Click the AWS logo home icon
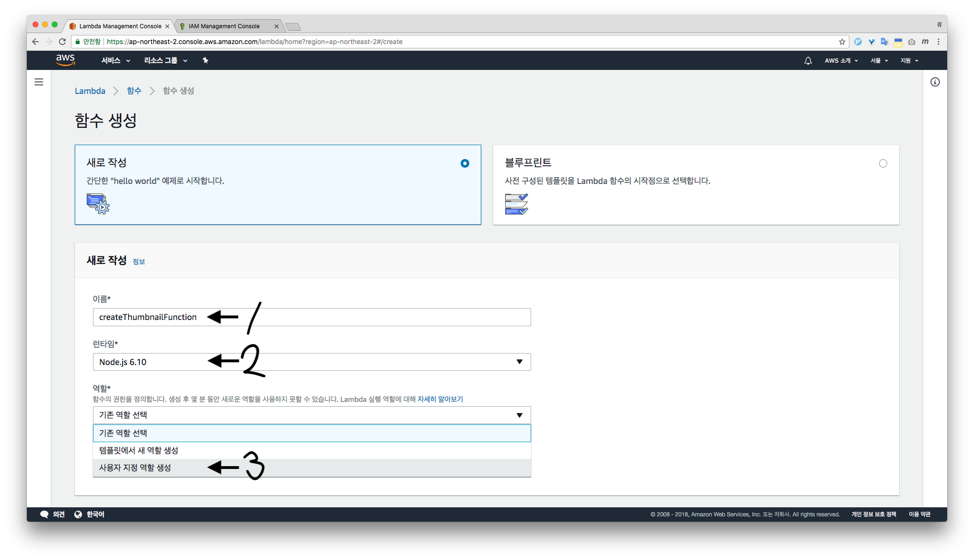Viewport: 974px width, 560px height. [x=65, y=60]
